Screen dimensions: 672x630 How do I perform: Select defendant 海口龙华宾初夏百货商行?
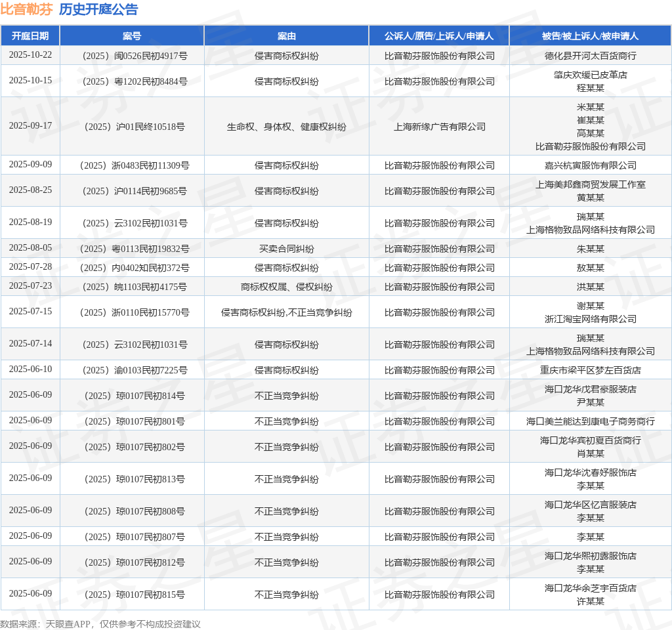[x=590, y=440]
